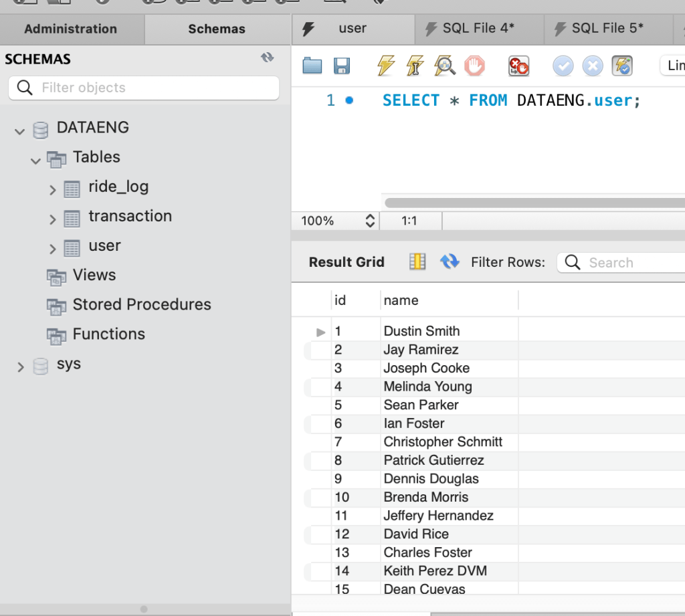The image size is (685, 616).
Task: Collapse the DATAENG schema node
Action: click(x=19, y=131)
